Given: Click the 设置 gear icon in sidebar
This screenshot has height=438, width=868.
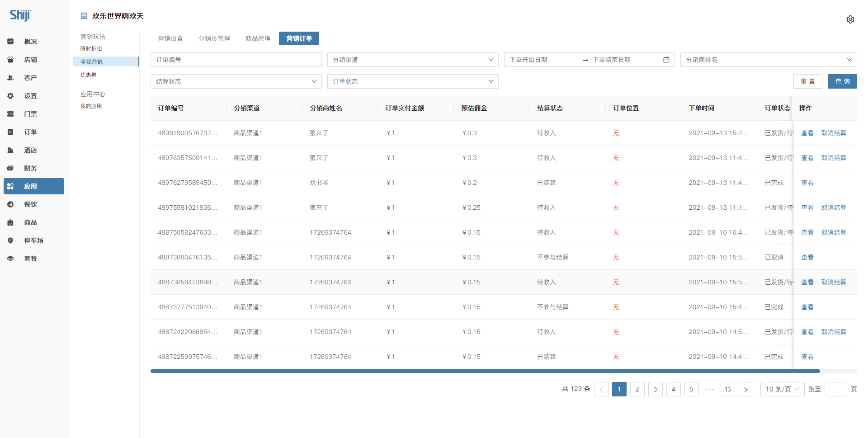Looking at the screenshot, I should [10, 96].
